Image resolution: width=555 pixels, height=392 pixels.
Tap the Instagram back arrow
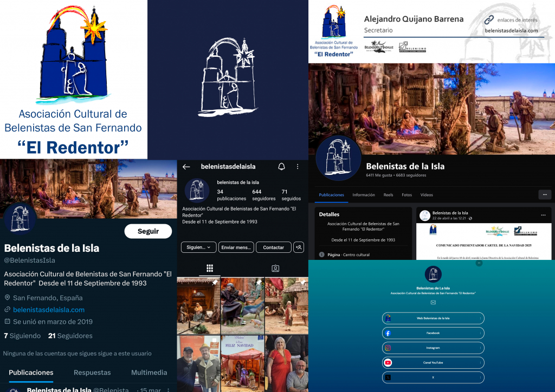pos(186,167)
